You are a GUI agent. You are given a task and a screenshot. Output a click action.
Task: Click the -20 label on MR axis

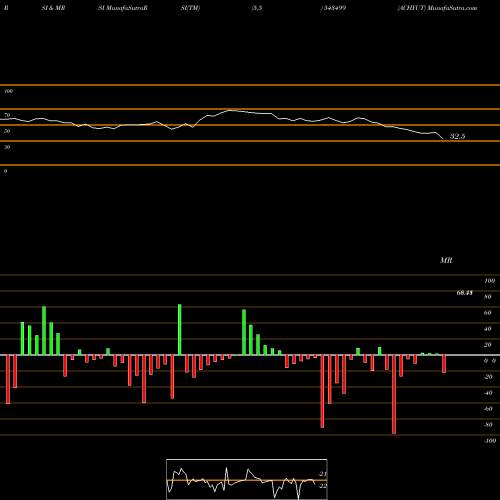488,377
